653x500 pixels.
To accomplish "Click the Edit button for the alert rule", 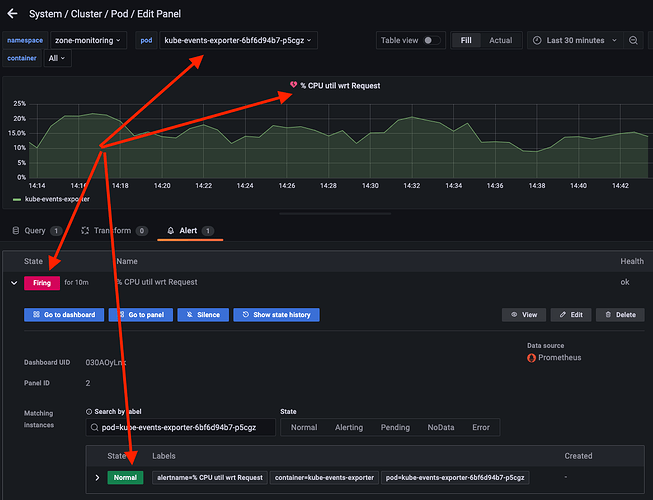I will (x=571, y=315).
